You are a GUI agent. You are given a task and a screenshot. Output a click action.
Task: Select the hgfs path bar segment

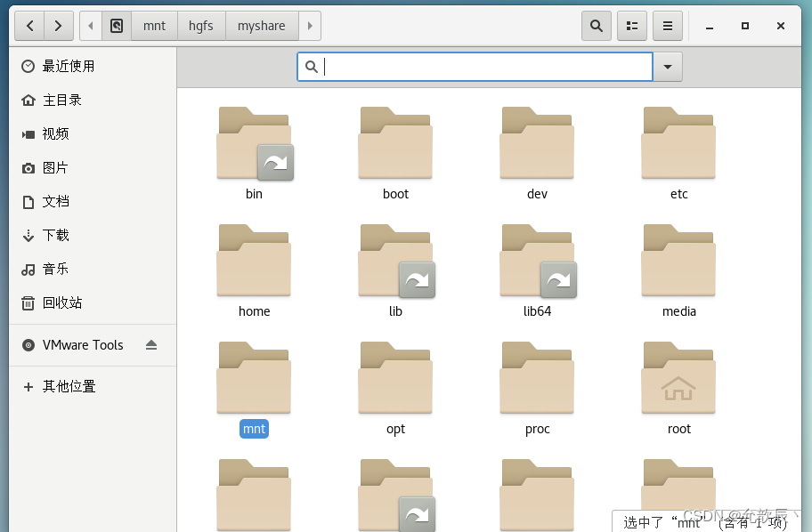[x=201, y=26]
